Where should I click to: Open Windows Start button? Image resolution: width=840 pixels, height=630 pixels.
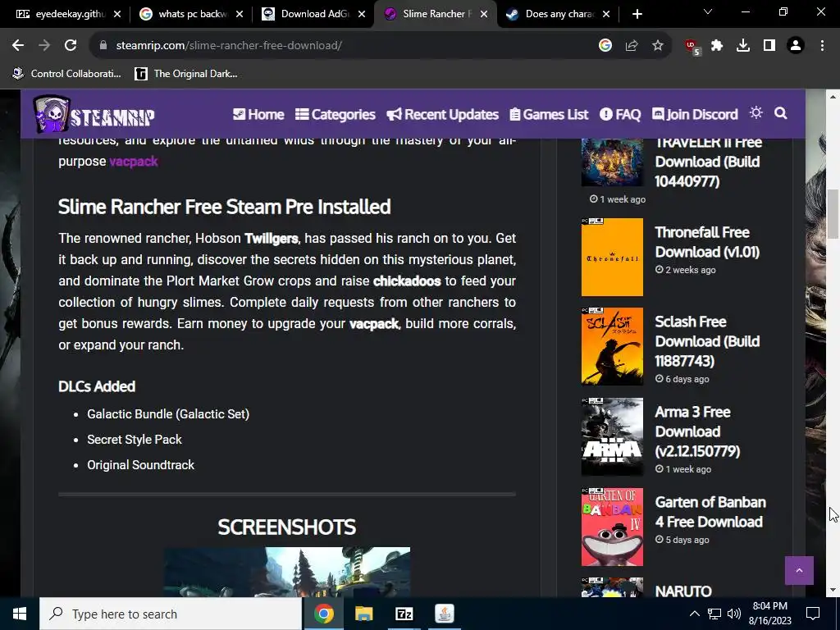tap(20, 614)
